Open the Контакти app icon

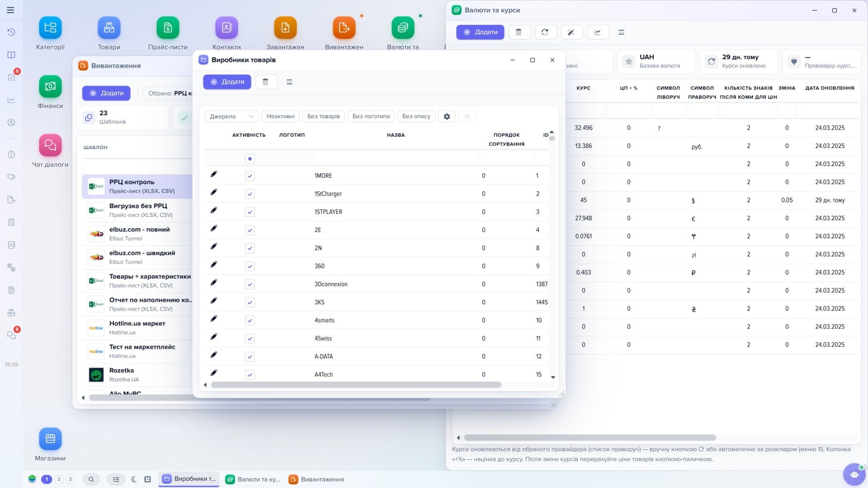227,28
